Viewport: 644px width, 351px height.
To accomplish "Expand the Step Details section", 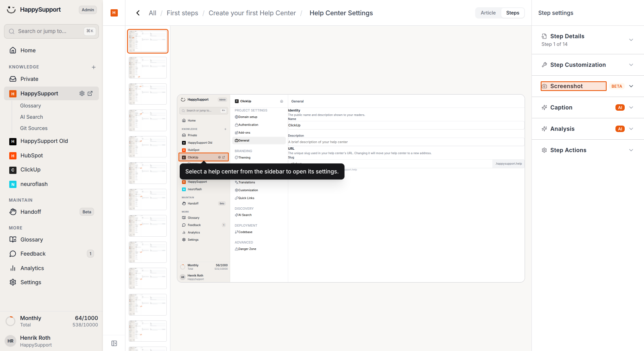I will click(631, 40).
